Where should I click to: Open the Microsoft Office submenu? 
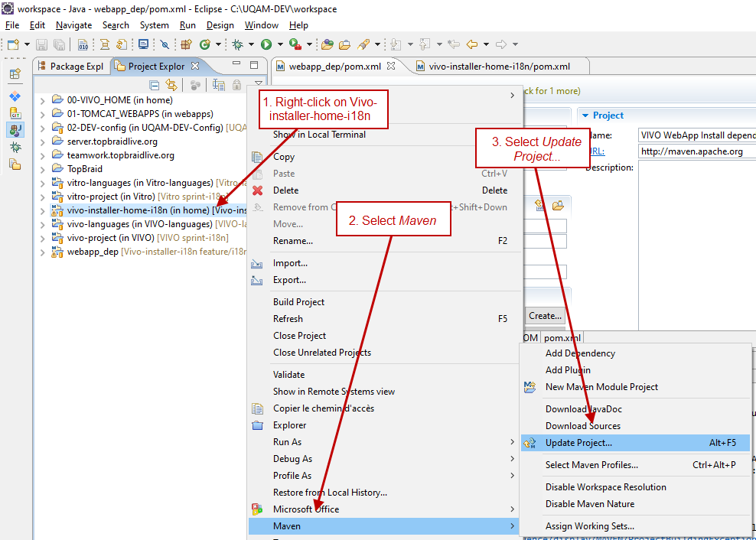coord(385,509)
